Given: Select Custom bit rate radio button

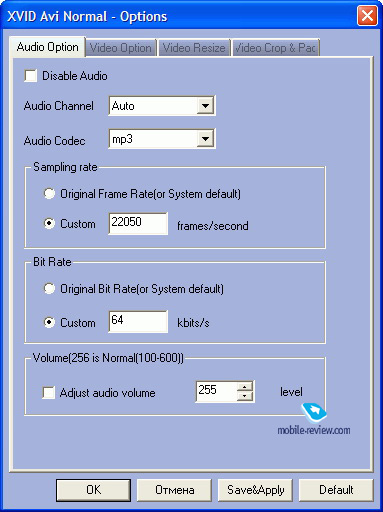Looking at the screenshot, I should 49,322.
